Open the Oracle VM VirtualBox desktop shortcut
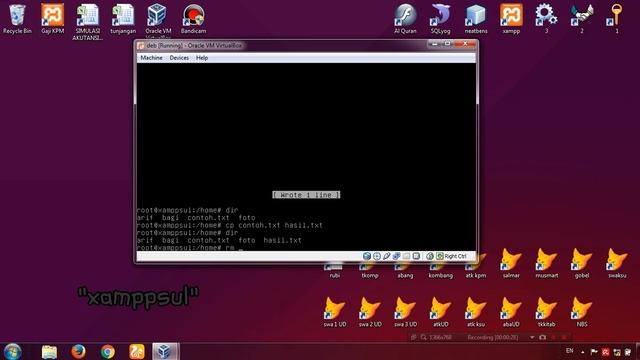The image size is (640, 360). [158, 20]
